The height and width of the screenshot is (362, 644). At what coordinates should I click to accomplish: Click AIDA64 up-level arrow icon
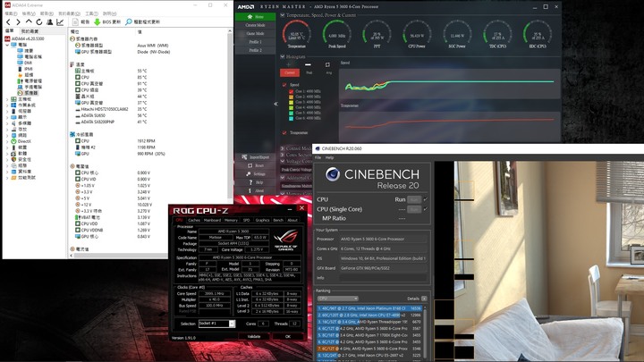[x=29, y=21]
